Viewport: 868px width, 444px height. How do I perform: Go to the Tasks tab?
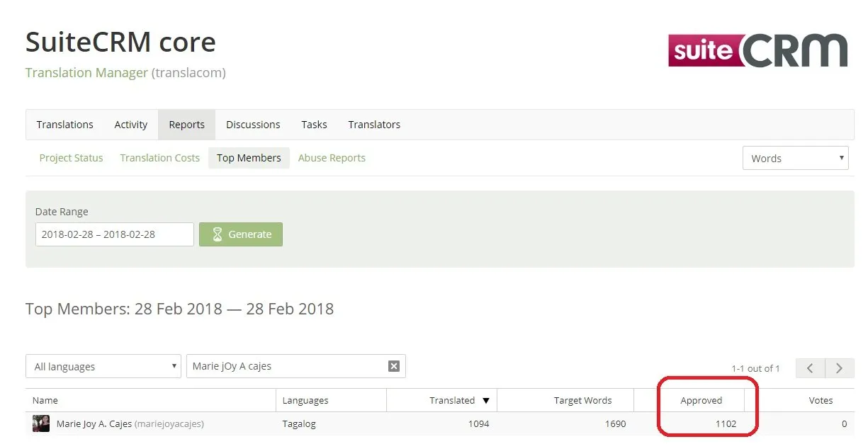coord(314,125)
